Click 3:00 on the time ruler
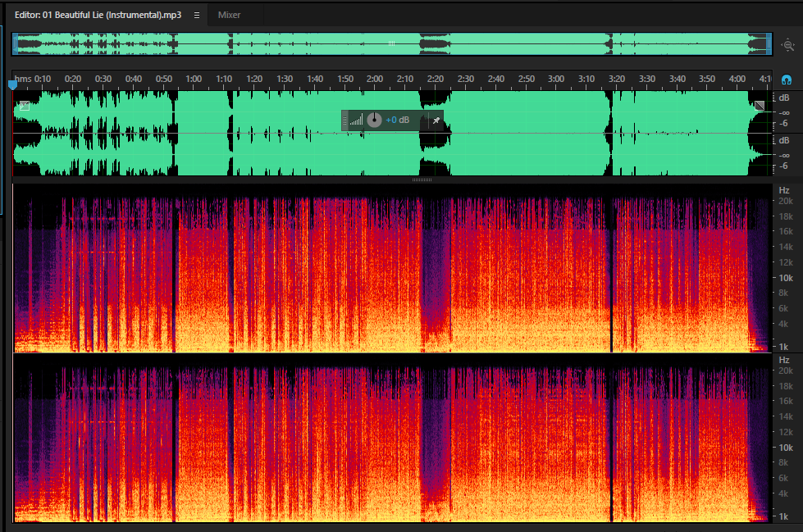Viewport: 803px width, 532px height. click(556, 79)
